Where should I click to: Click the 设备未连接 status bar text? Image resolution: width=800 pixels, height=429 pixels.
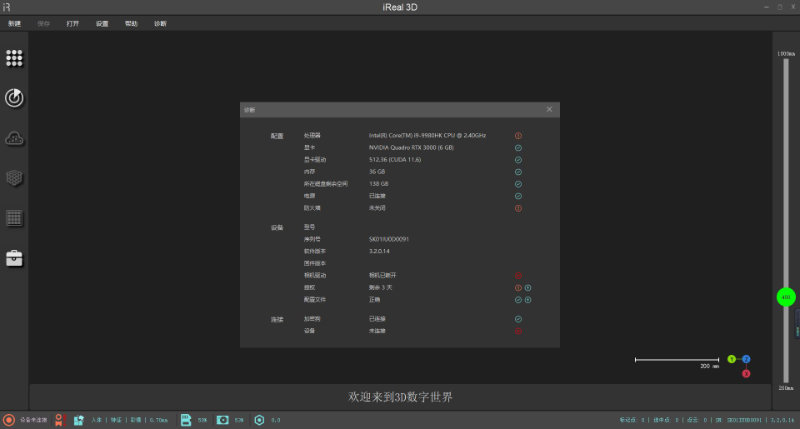[34, 420]
